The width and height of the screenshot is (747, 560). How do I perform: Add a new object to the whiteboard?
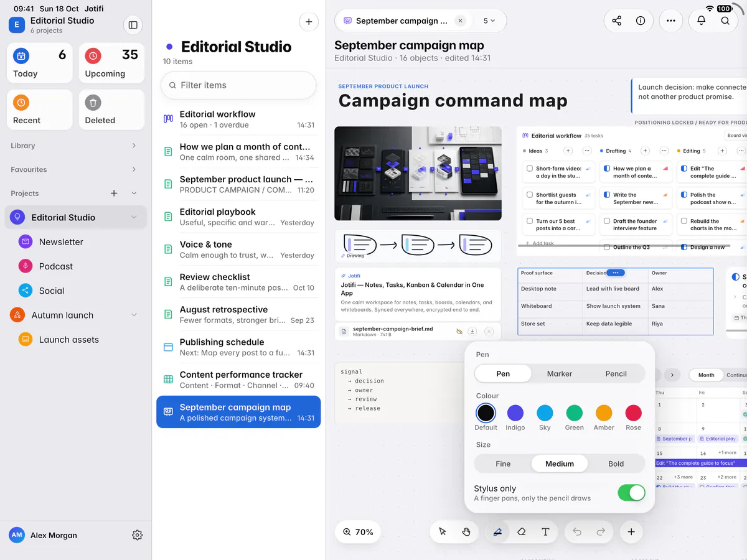tap(631, 532)
